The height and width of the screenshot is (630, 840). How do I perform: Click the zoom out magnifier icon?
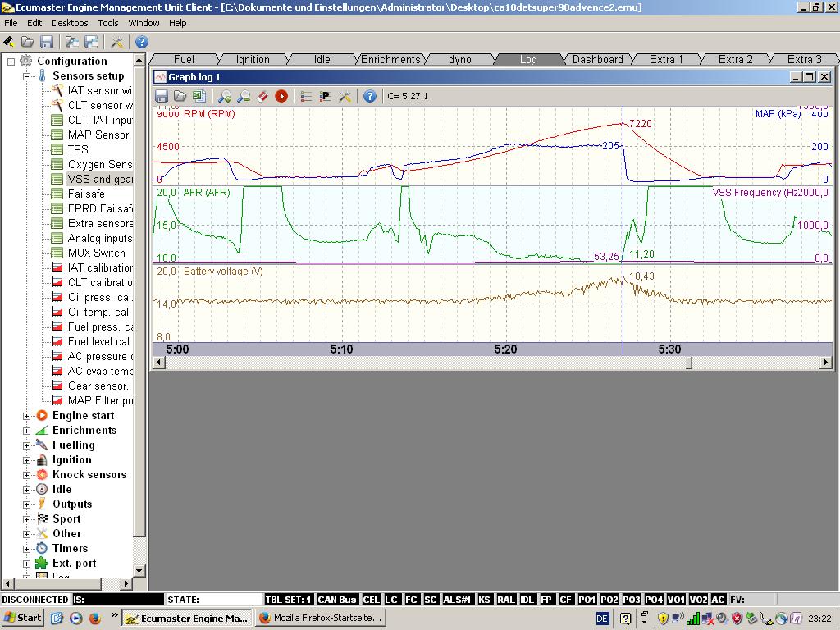(x=244, y=96)
